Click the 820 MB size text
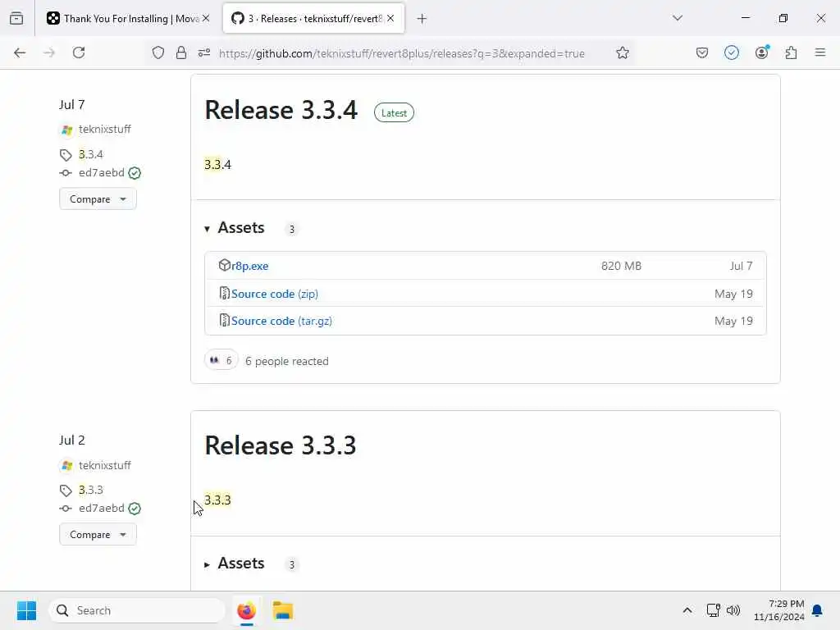This screenshot has width=840, height=630. (621, 266)
